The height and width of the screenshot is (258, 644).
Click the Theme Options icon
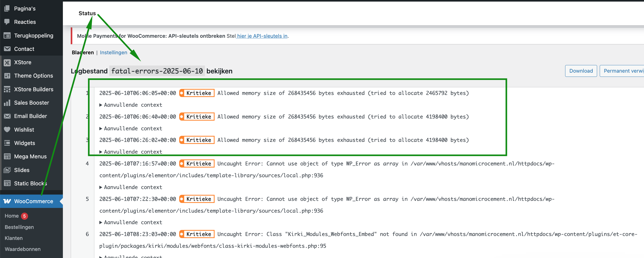7,76
